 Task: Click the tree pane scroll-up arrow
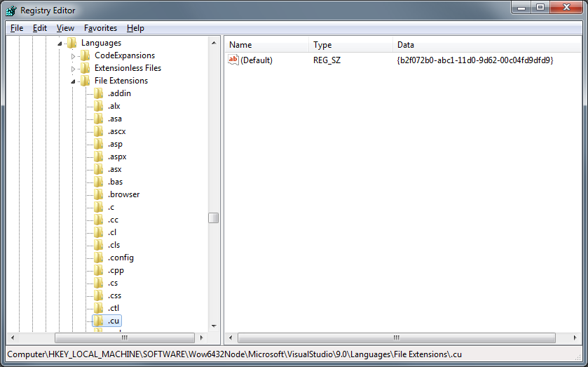point(214,43)
